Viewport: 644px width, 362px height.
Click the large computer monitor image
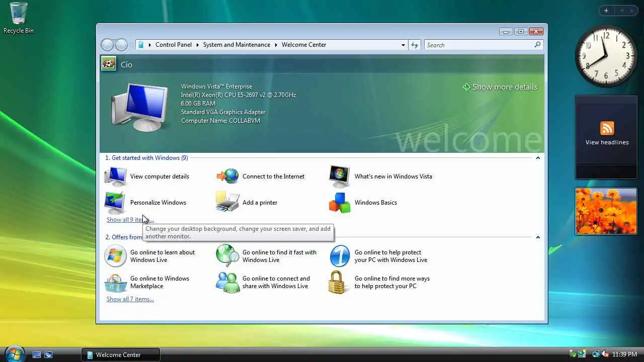(x=139, y=108)
